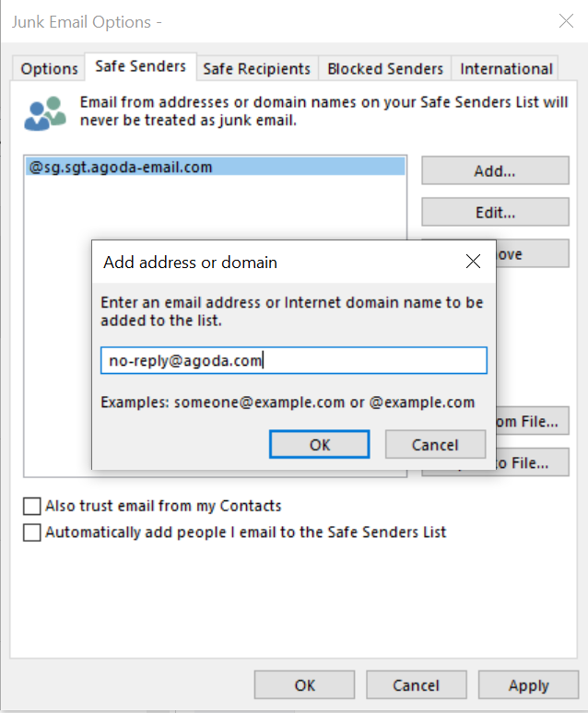Switch to the Options tab
The height and width of the screenshot is (713, 588).
(49, 69)
